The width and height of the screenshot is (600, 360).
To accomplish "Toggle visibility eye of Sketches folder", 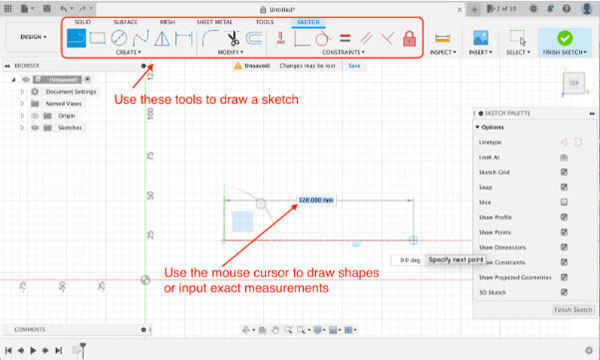I will pos(35,127).
